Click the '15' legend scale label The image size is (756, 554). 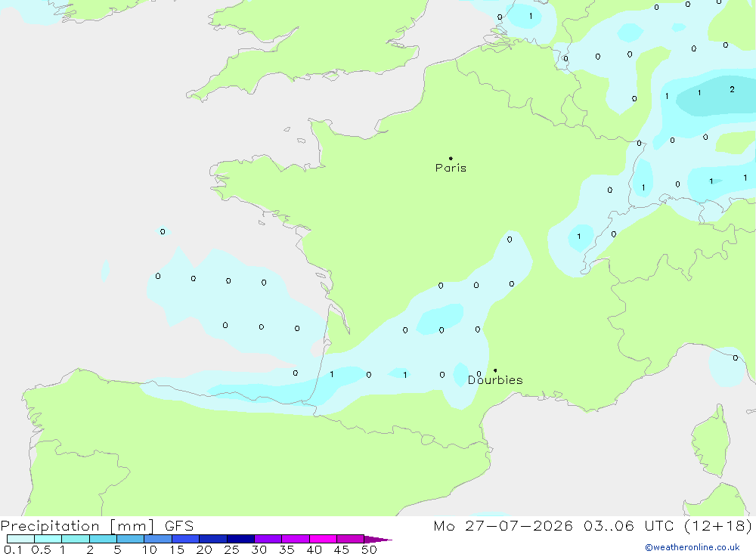[x=177, y=549]
